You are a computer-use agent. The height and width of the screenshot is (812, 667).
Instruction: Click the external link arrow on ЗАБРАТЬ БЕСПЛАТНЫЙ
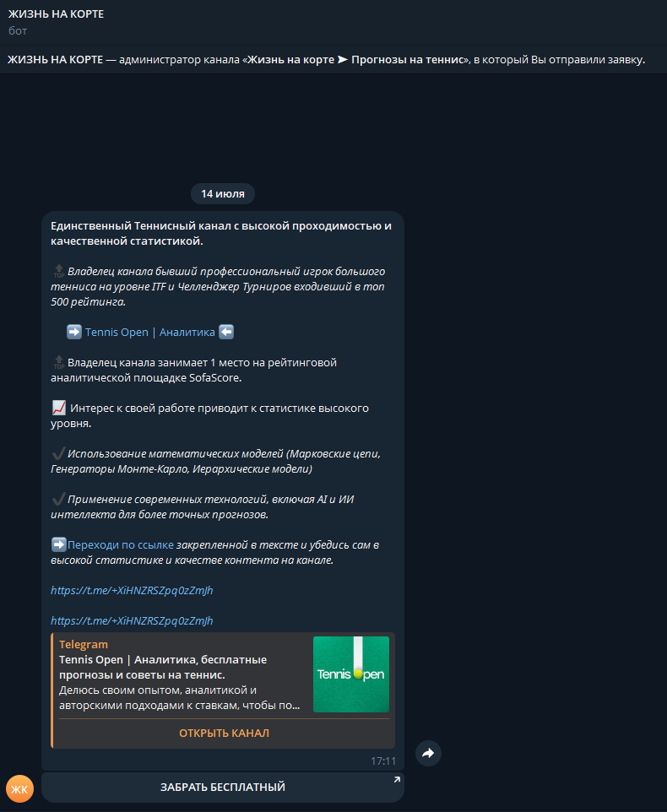coord(397,779)
